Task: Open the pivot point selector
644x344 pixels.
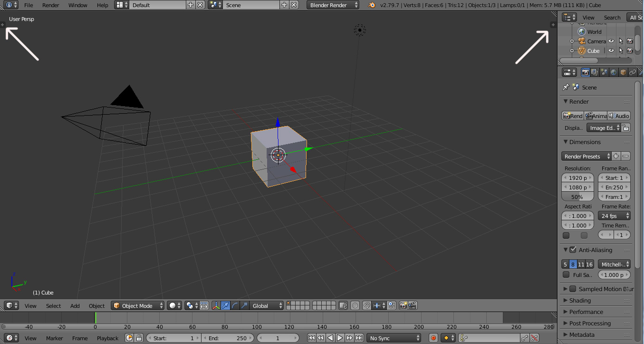Action: click(192, 305)
